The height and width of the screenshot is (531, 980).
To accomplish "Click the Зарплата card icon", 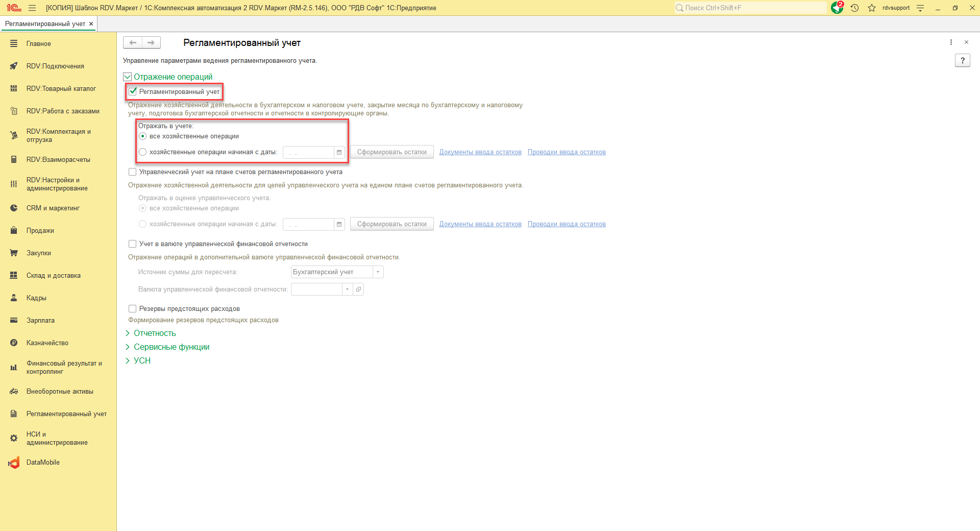I will coord(14,321).
